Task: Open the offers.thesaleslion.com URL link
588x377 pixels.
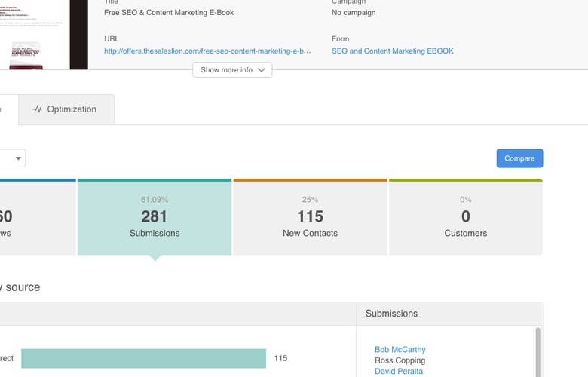Action: pos(207,51)
